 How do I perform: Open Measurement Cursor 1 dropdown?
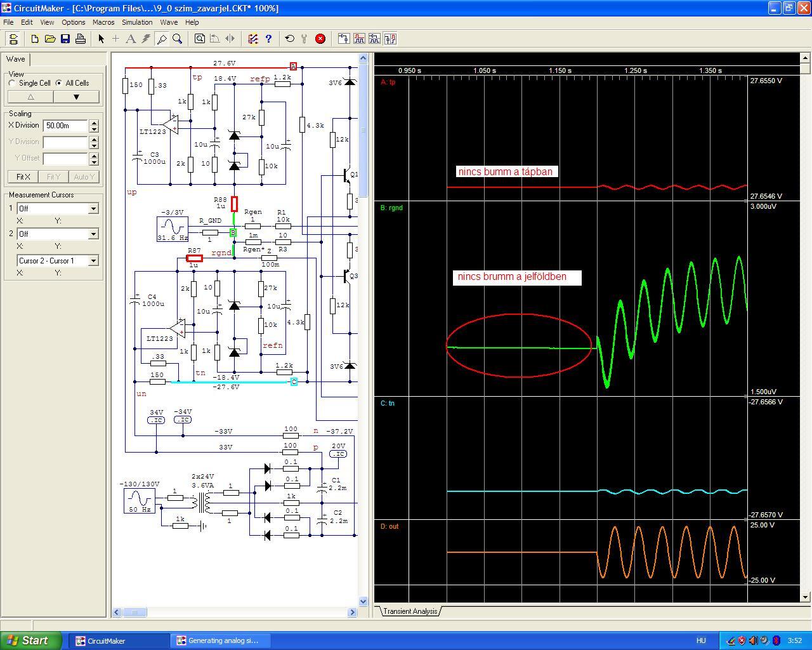[x=93, y=208]
